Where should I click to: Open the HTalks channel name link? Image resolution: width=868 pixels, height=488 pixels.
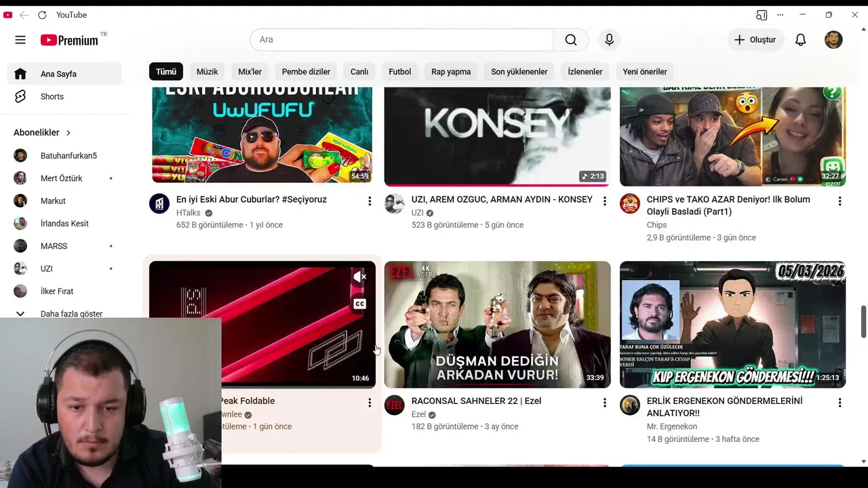[189, 213]
